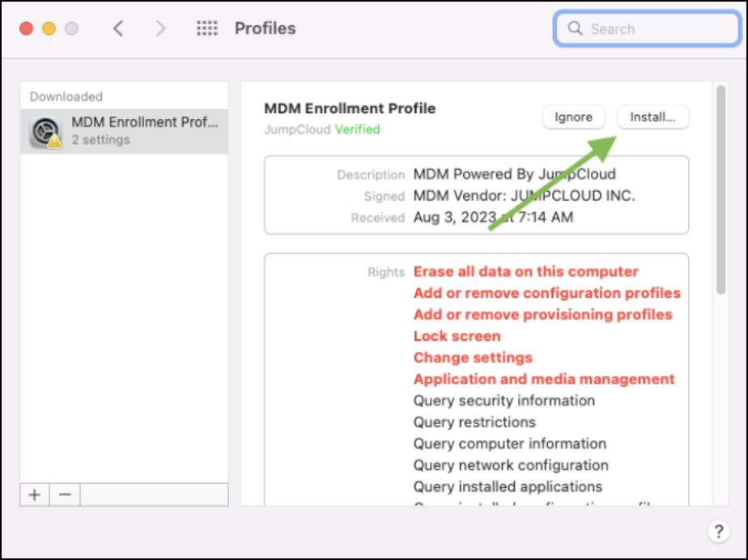Open the show-all preferences grid

point(207,28)
